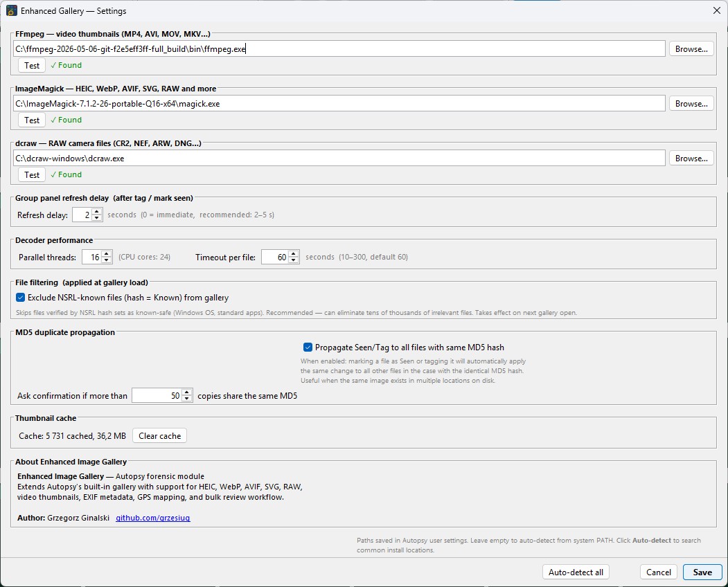The width and height of the screenshot is (728, 587).
Task: Browse for the FFmpeg executable
Action: click(x=691, y=48)
